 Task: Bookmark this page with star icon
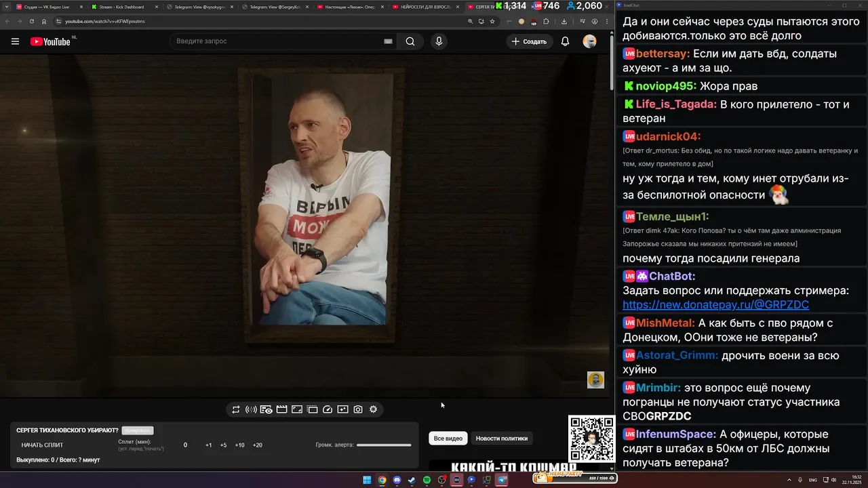pos(492,21)
